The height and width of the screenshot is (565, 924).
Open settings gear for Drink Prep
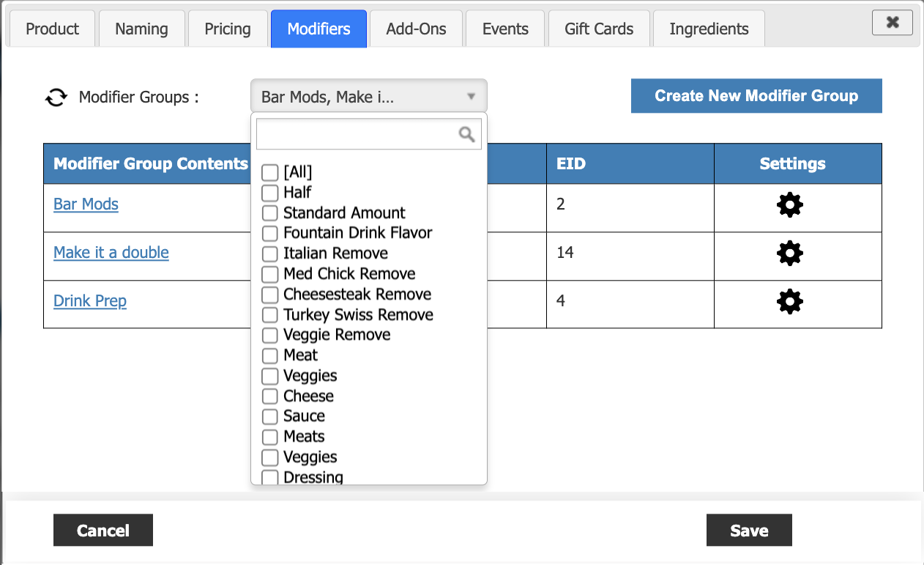coord(789,302)
